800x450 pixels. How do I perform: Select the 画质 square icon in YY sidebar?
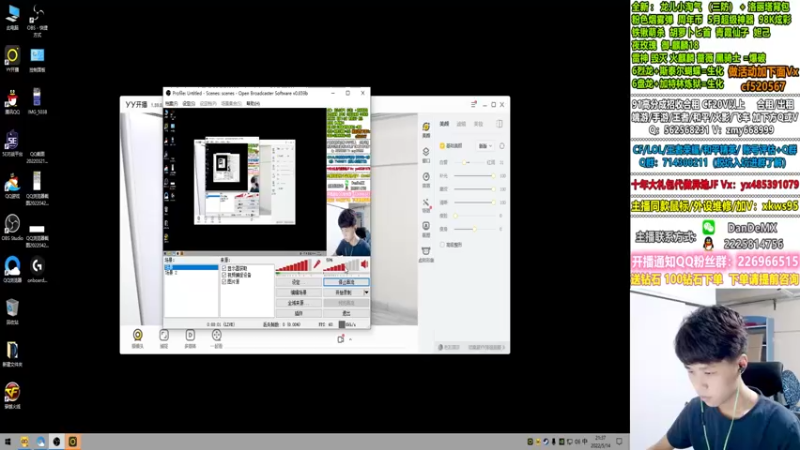[x=426, y=229]
